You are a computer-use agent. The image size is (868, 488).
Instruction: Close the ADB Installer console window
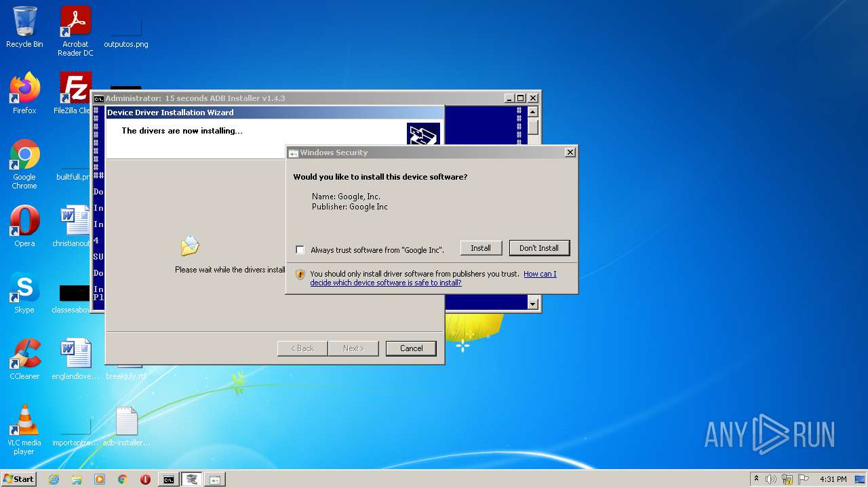coord(532,98)
